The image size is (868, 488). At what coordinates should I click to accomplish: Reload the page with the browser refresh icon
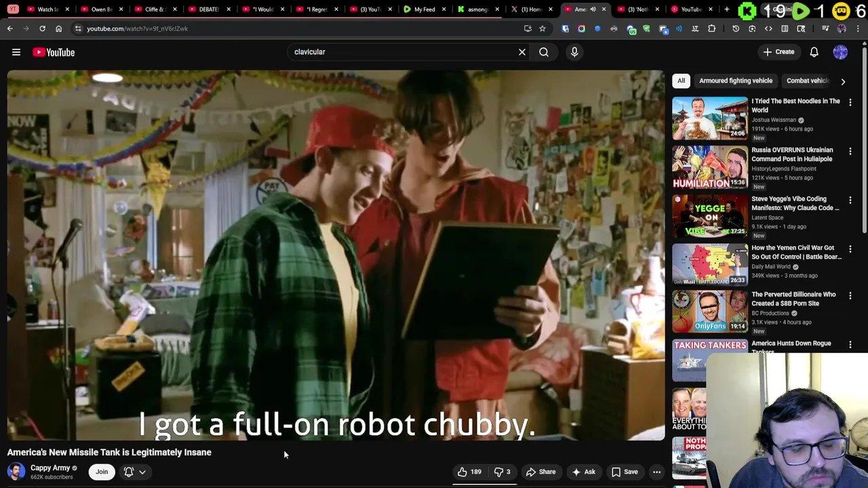[42, 28]
